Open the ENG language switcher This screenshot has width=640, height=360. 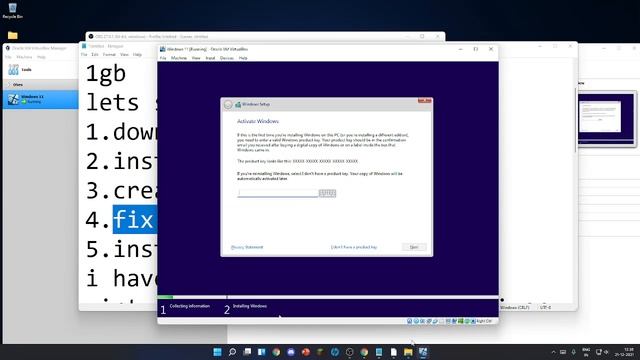586,352
